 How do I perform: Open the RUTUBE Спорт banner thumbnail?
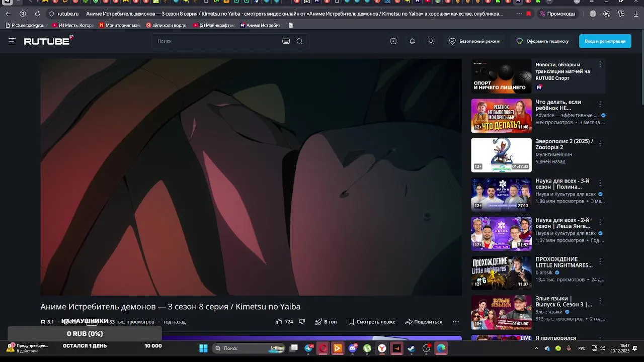click(x=501, y=76)
